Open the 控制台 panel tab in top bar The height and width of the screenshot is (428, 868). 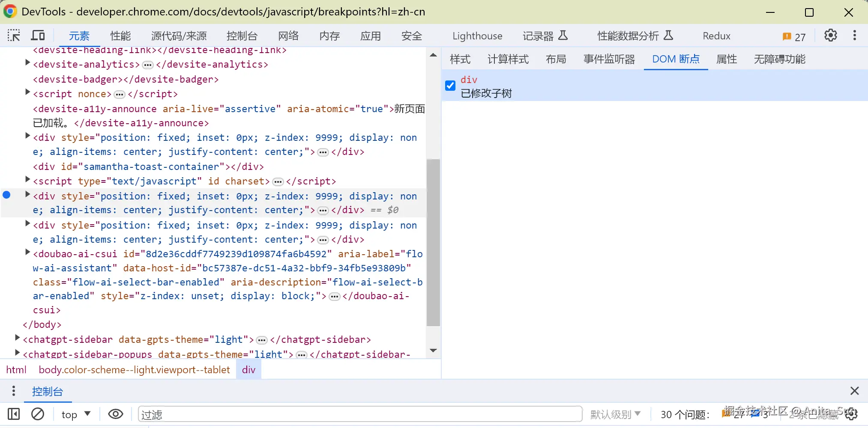tap(242, 36)
